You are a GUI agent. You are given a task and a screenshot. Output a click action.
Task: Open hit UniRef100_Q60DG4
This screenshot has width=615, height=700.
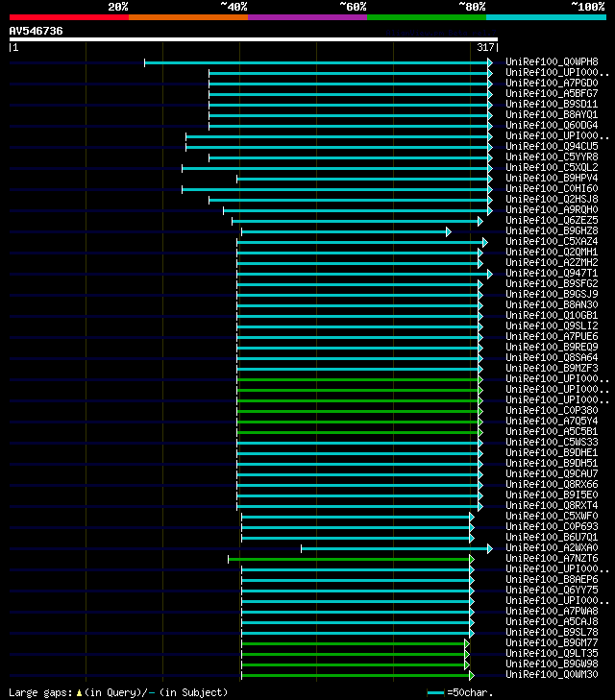click(552, 125)
